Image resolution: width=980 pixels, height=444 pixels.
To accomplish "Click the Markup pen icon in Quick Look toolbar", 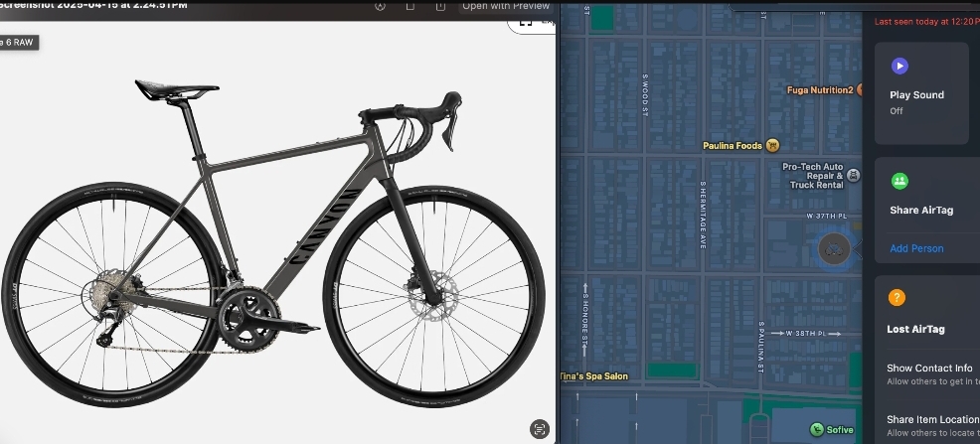I will click(x=380, y=6).
